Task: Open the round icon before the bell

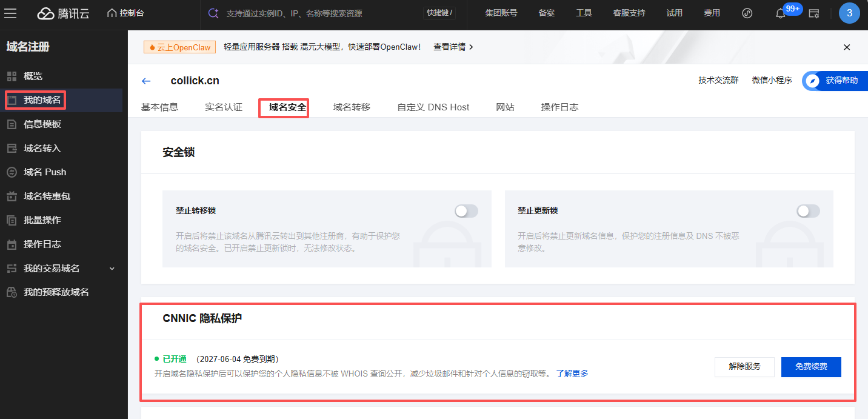Action: 747,13
